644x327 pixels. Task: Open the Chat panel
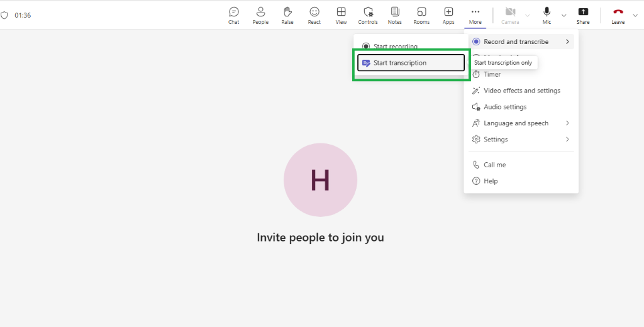234,16
